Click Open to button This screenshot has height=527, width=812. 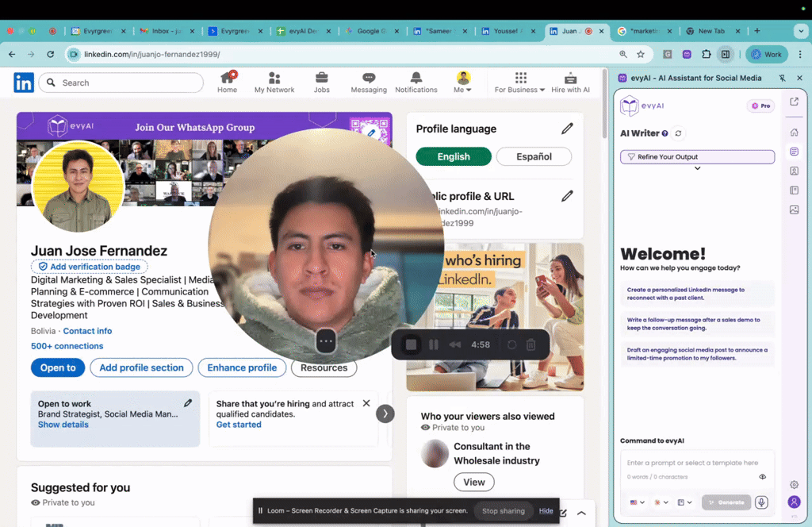[x=58, y=367]
